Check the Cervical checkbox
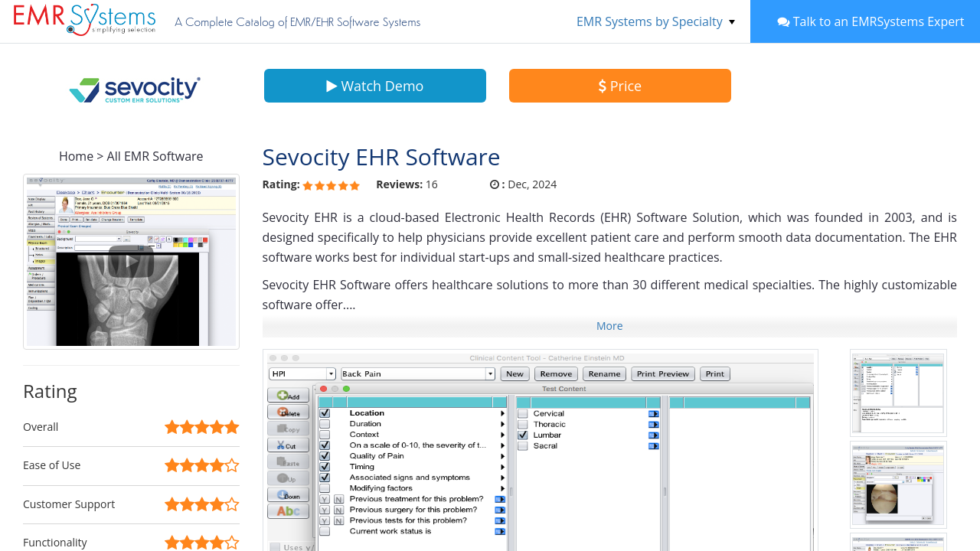980x551 pixels. tap(522, 413)
